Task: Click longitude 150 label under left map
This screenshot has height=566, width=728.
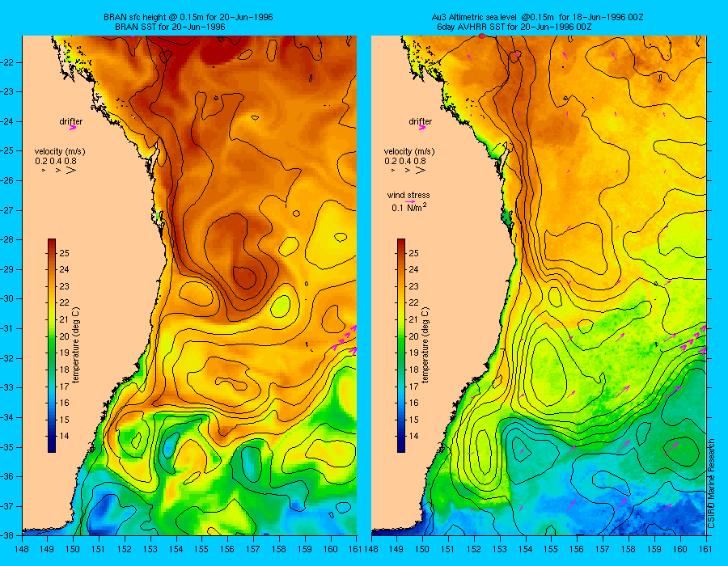Action: click(73, 550)
